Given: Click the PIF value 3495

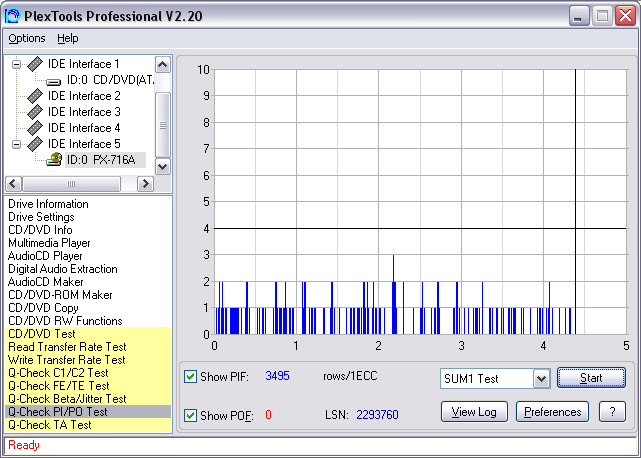Looking at the screenshot, I should pyautogui.click(x=277, y=376).
